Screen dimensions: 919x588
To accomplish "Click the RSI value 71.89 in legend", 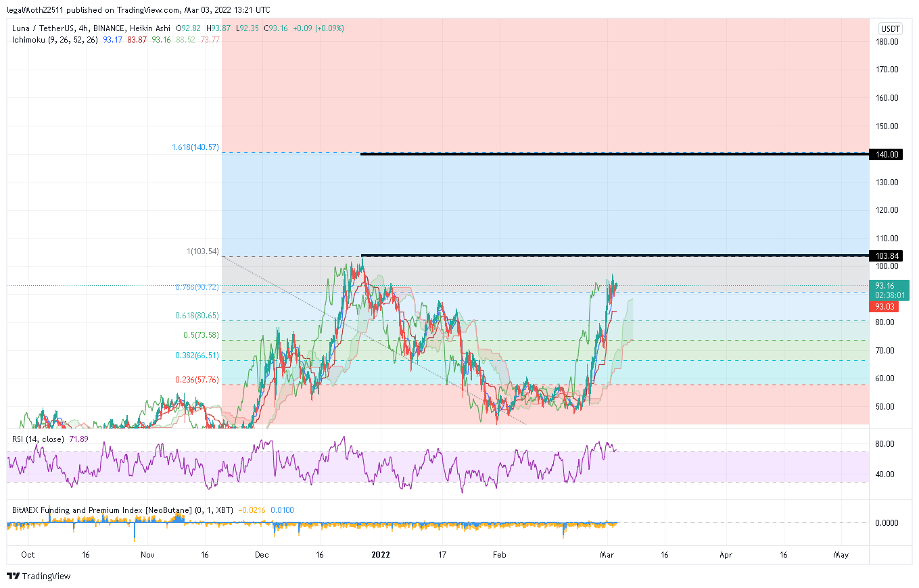I will [x=78, y=439].
